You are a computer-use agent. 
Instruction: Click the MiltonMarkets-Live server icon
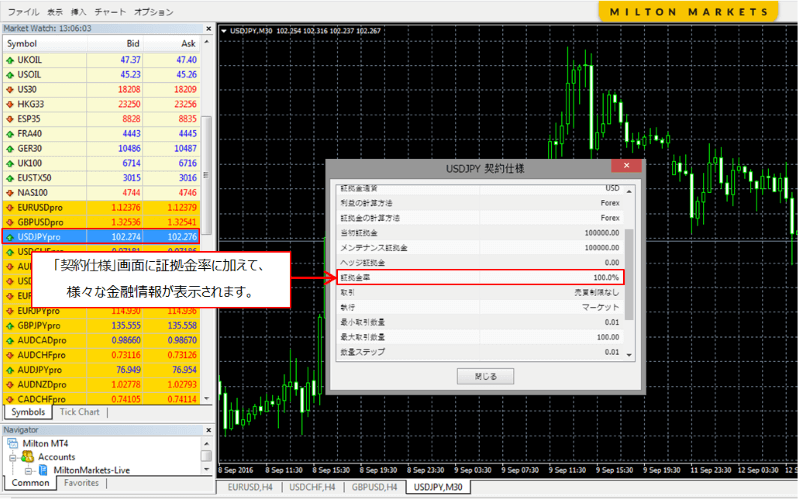[44, 470]
